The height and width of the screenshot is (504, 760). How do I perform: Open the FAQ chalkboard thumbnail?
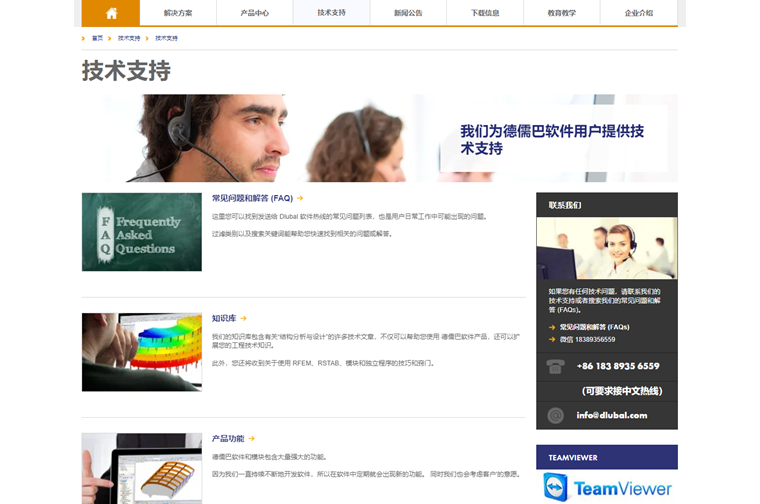coord(142,232)
